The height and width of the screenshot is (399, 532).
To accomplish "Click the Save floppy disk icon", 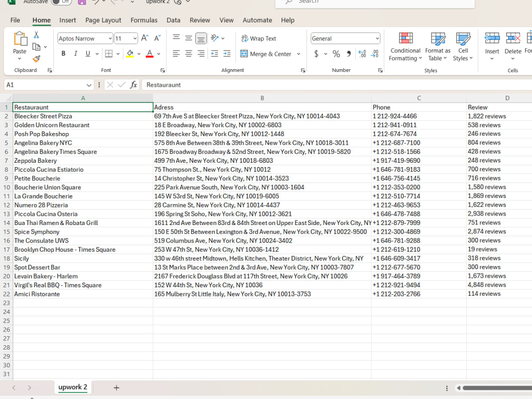I will tap(82, 2).
